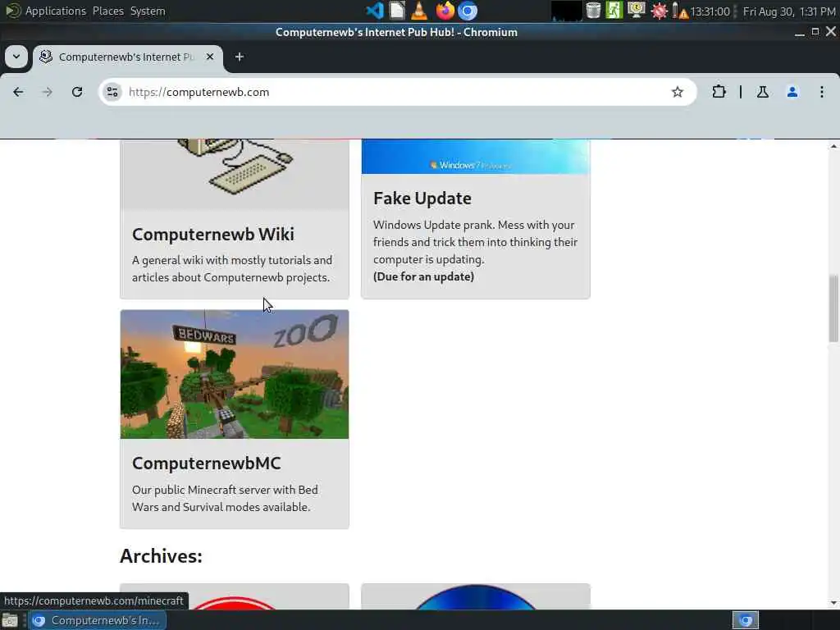Click the address bar URL field
The height and width of the screenshot is (630, 840).
[x=396, y=92]
